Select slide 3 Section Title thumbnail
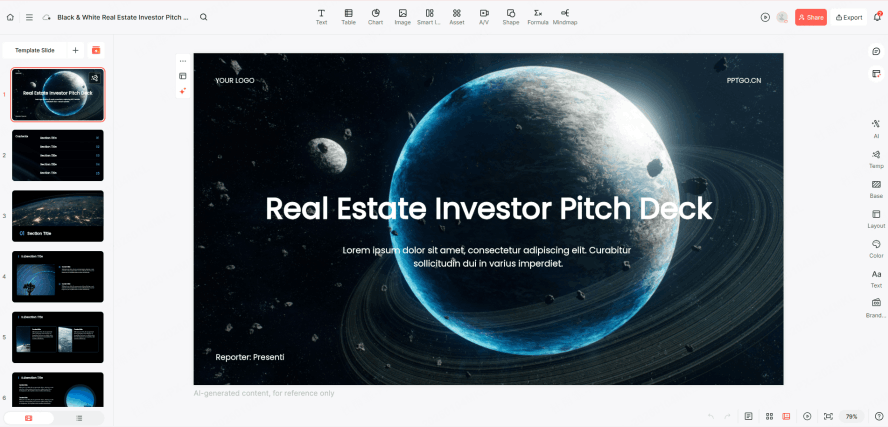 click(x=58, y=216)
